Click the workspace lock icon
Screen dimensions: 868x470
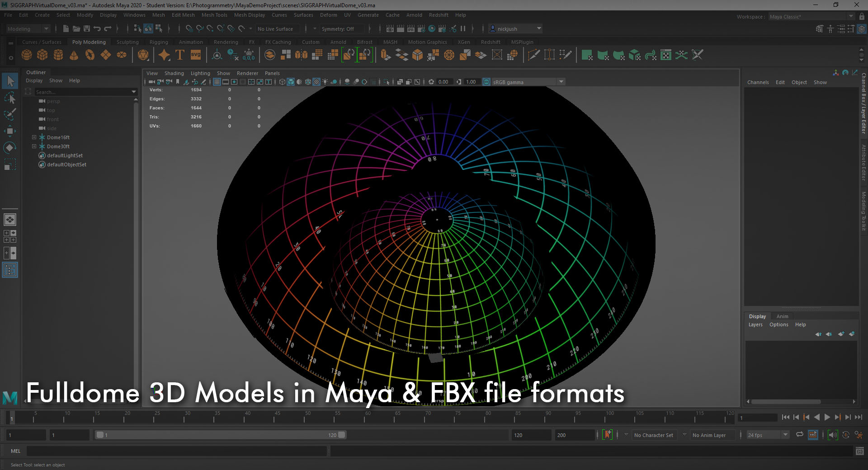[862, 16]
